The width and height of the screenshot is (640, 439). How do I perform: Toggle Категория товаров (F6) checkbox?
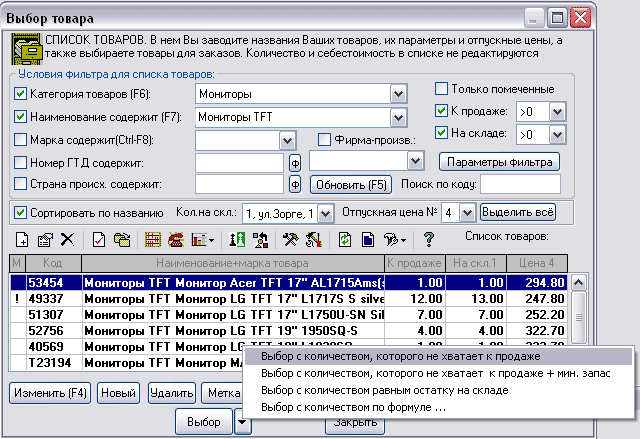[x=20, y=94]
